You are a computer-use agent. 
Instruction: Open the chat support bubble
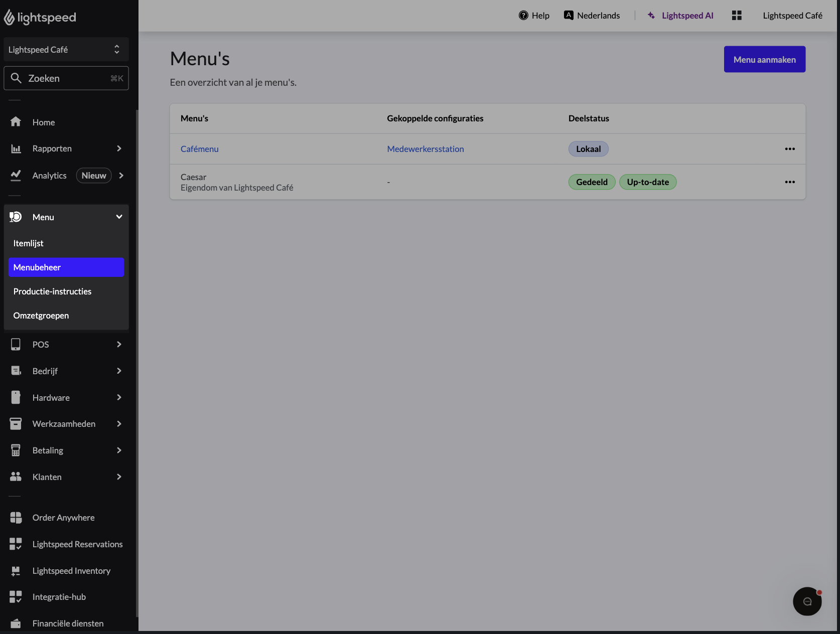pyautogui.click(x=807, y=601)
